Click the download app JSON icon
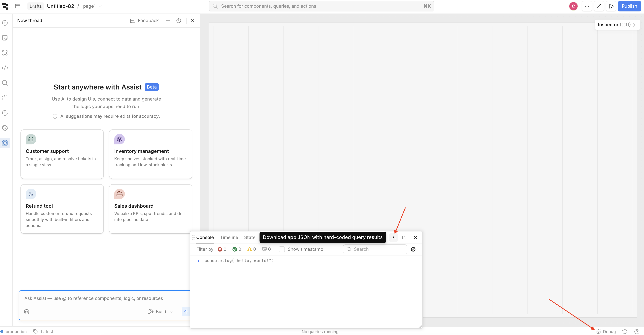 394,238
